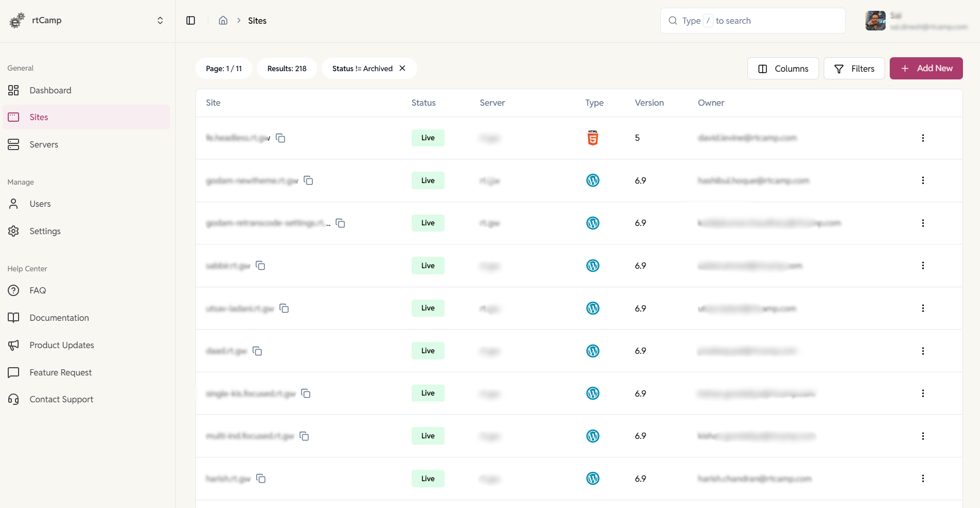Remove the Status != Archived filter
The width and height of the screenshot is (980, 508).
click(x=402, y=69)
